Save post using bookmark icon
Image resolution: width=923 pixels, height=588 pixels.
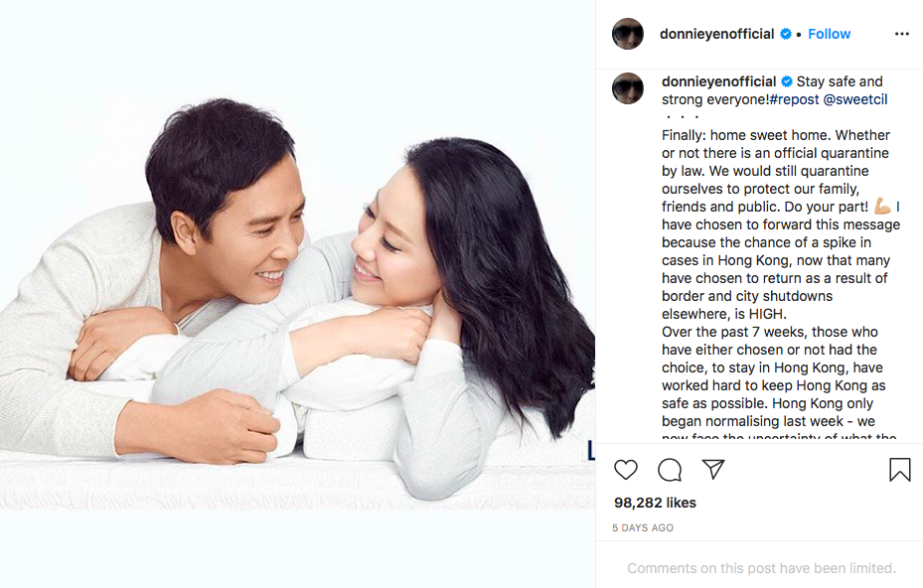coord(899,470)
